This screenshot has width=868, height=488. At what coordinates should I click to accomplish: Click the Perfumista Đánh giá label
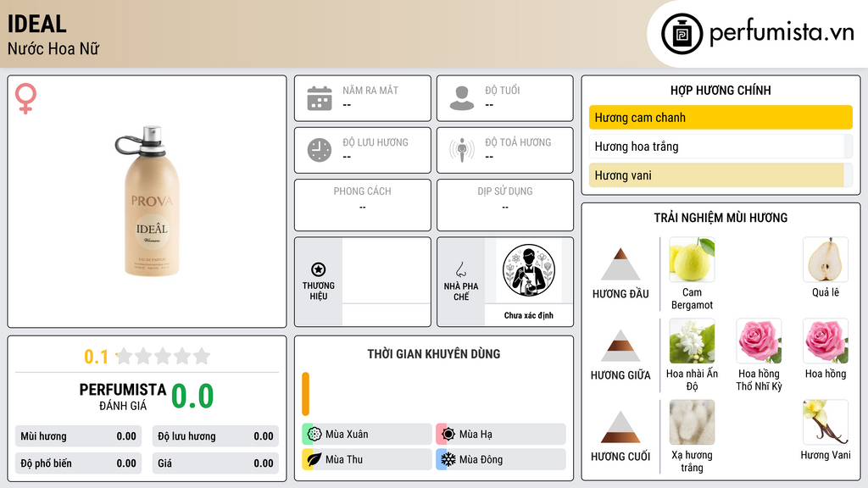(x=123, y=396)
